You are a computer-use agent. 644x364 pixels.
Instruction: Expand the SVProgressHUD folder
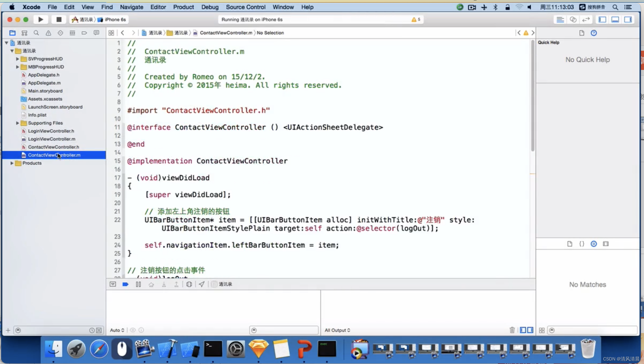[x=18, y=59]
